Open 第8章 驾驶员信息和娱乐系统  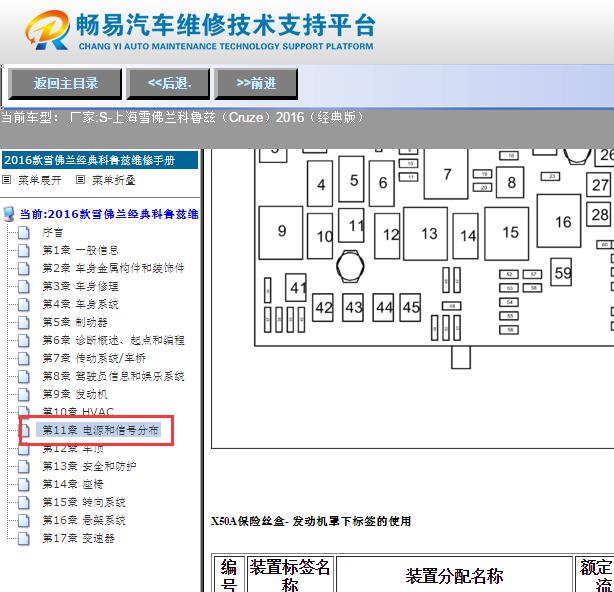(x=113, y=376)
